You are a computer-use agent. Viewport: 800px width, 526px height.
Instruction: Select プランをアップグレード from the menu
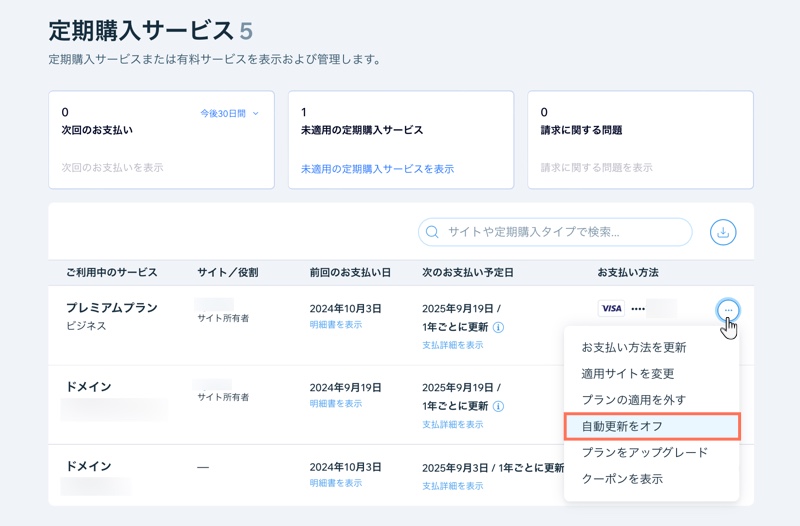point(645,453)
